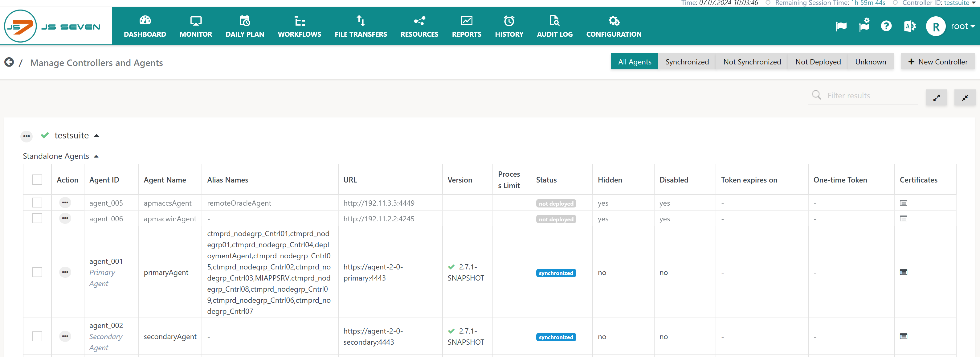Select the Not Synchronized filter tab
This screenshot has width=980, height=357.
coord(752,62)
